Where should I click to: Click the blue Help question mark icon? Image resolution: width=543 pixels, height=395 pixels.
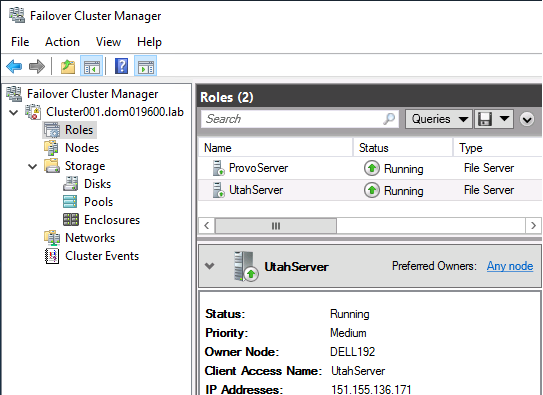pyautogui.click(x=122, y=66)
